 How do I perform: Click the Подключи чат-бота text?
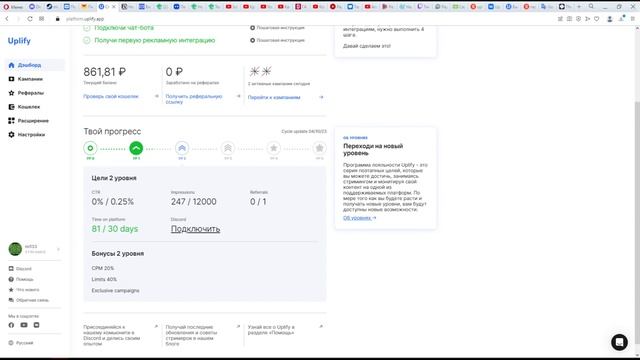coord(124,28)
